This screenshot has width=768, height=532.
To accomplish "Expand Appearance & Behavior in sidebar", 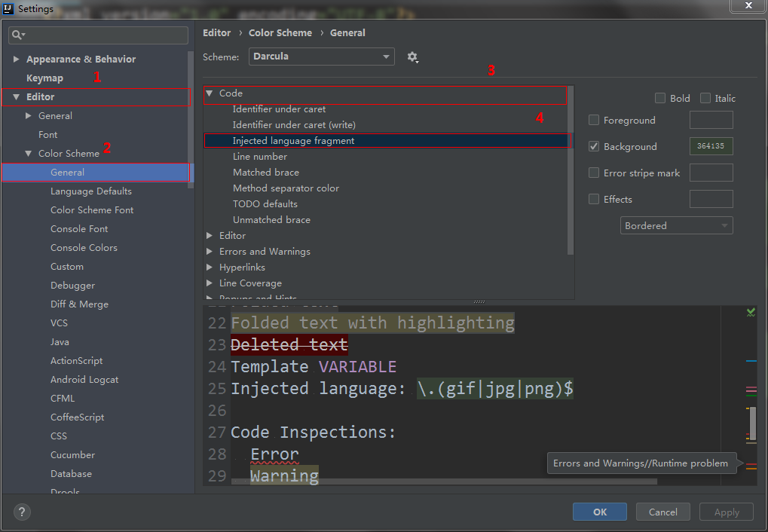I will coord(16,59).
